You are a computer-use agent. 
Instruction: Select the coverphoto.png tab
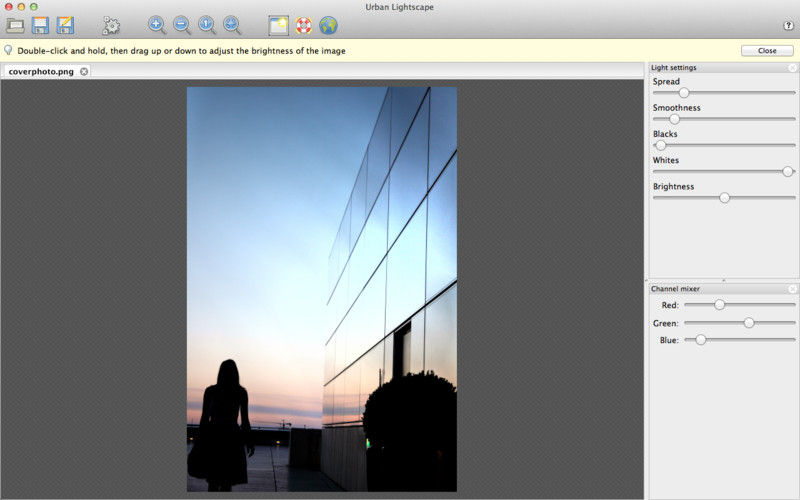pos(47,71)
